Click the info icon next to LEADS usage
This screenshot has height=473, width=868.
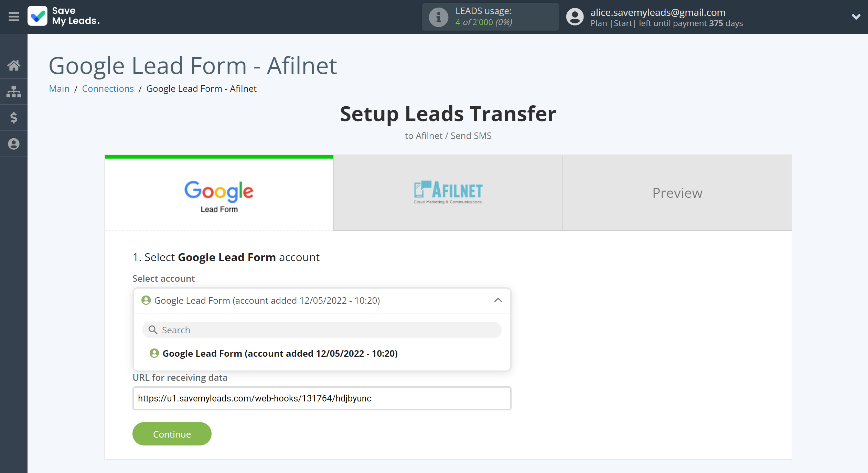438,17
